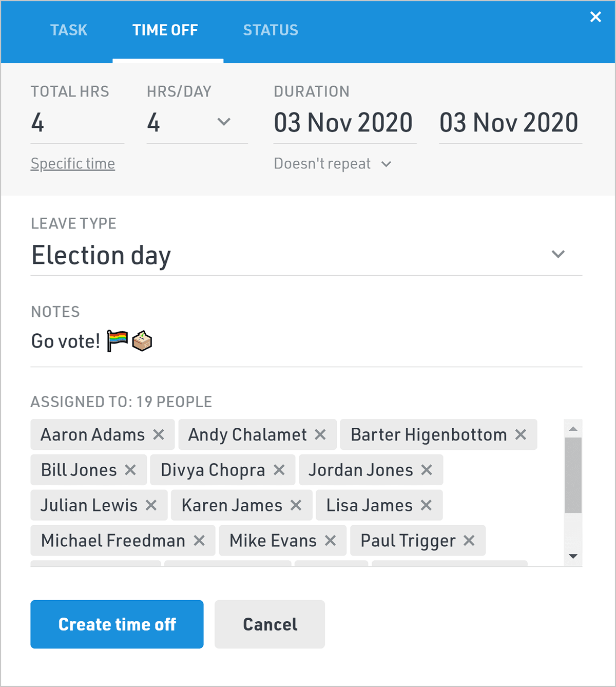
Task: Open the Specific time link
Action: pos(73,164)
